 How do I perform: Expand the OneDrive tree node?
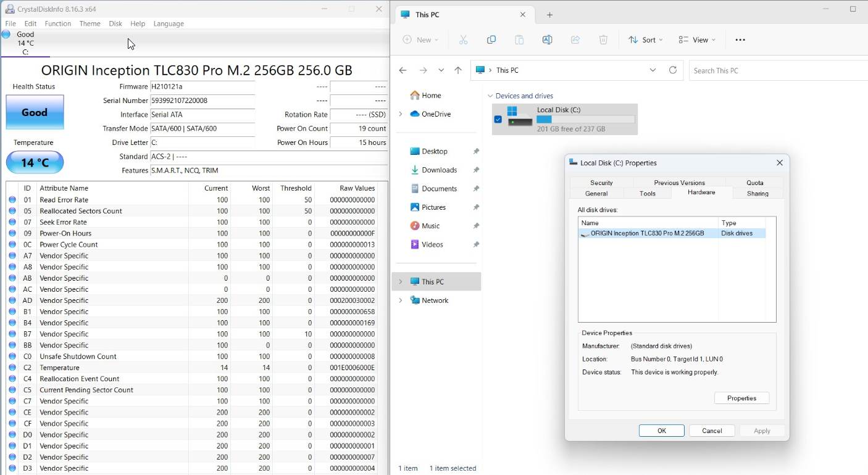401,114
